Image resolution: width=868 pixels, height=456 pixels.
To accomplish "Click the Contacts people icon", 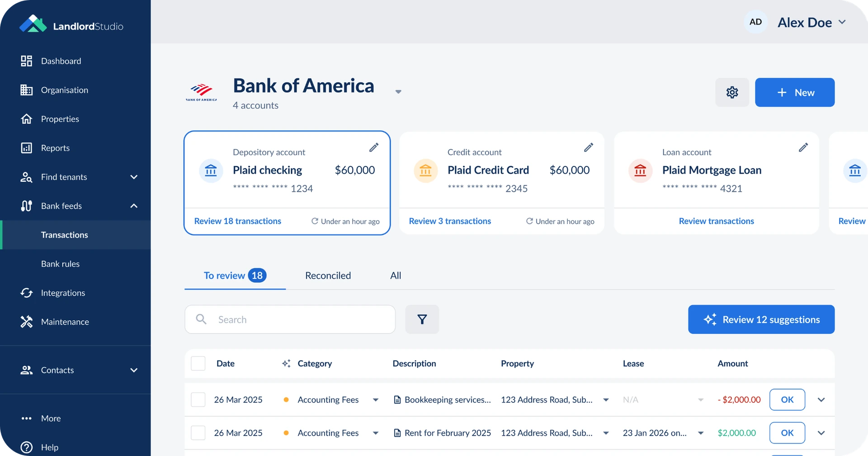I will (x=27, y=370).
